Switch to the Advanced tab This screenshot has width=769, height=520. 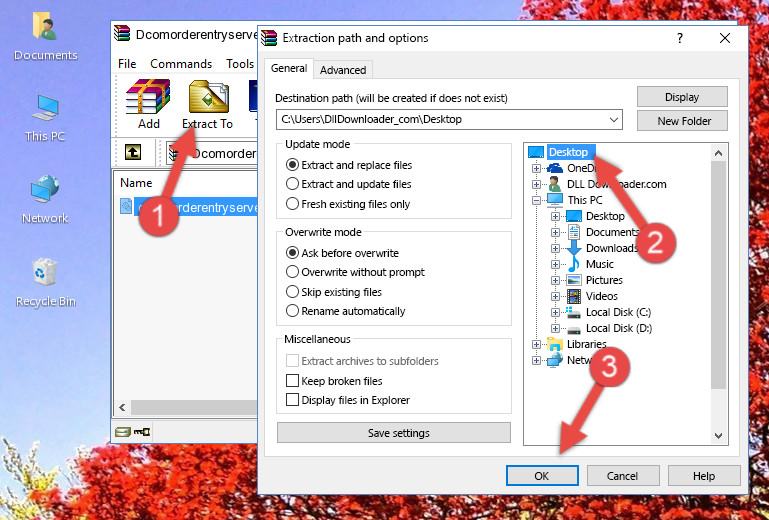pos(343,70)
